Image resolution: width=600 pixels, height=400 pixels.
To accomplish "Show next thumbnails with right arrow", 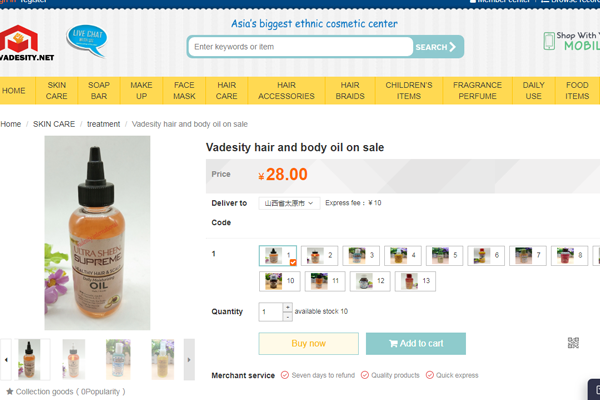I will (x=189, y=359).
